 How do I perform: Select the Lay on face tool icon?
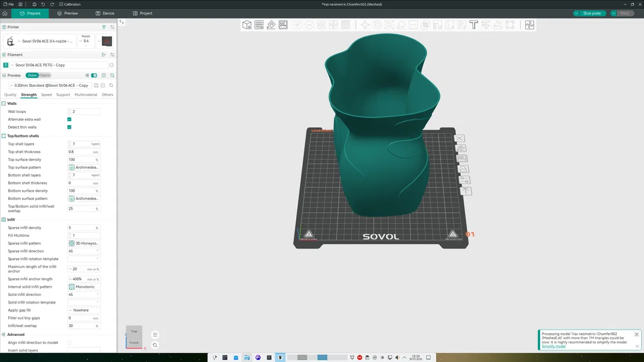pos(401,25)
